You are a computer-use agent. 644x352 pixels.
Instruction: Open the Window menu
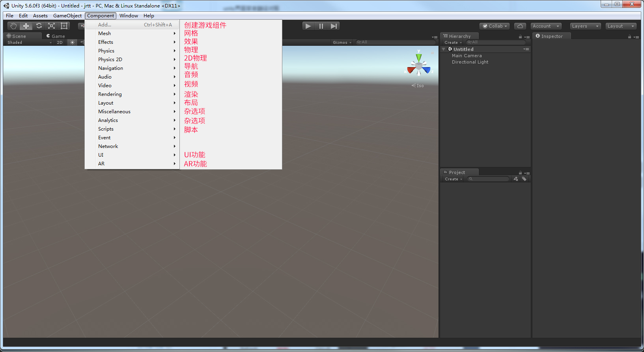click(129, 16)
